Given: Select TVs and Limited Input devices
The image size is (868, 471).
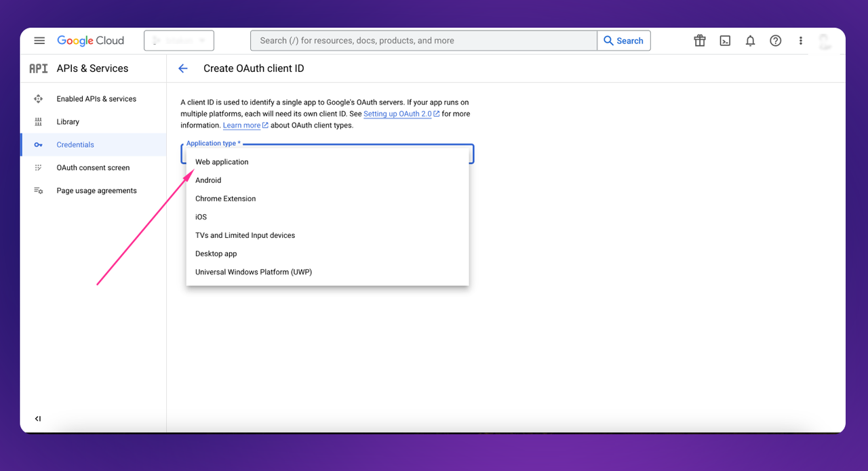Looking at the screenshot, I should (328, 235).
